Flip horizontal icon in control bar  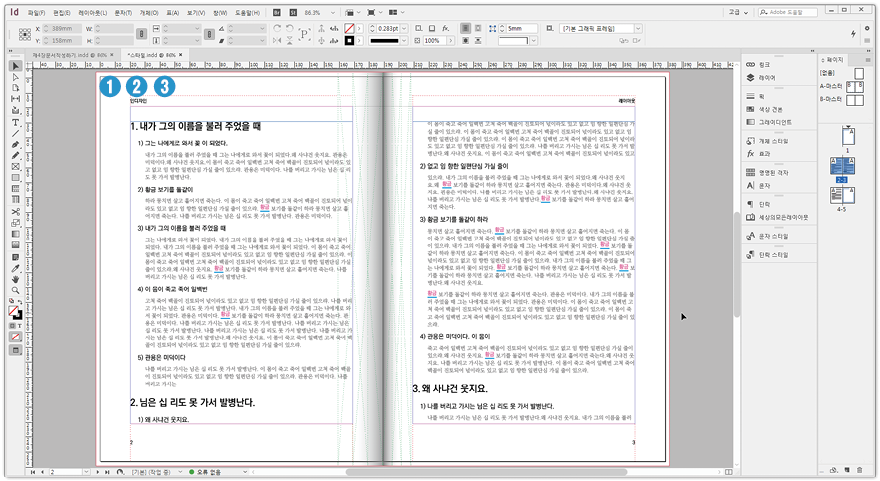point(277,40)
